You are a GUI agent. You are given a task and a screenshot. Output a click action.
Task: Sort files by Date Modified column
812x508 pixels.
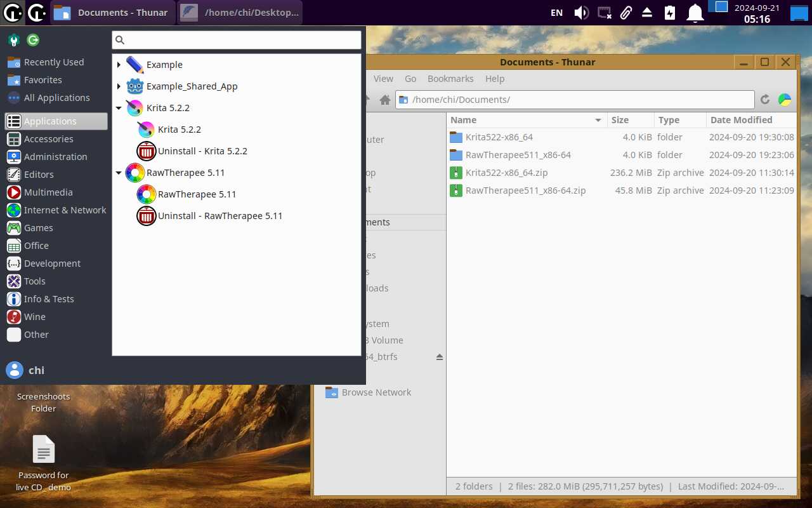[751, 120]
